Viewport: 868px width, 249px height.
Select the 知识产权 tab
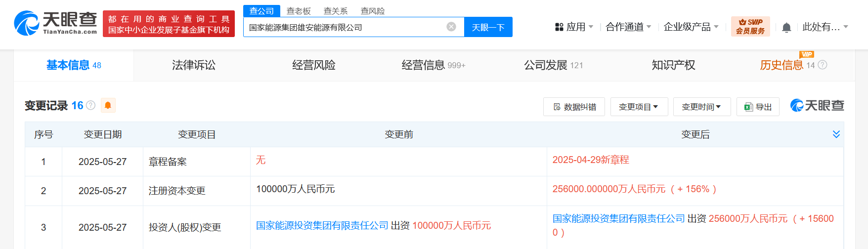674,65
